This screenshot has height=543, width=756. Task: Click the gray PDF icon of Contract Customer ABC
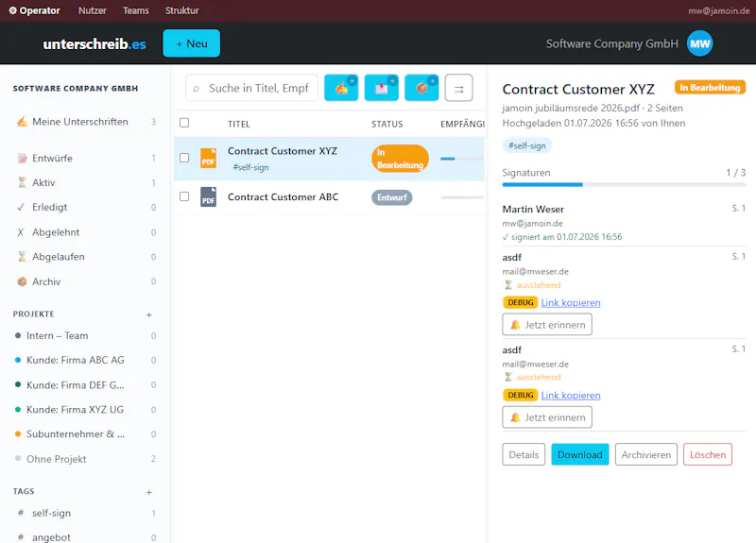[x=208, y=197]
